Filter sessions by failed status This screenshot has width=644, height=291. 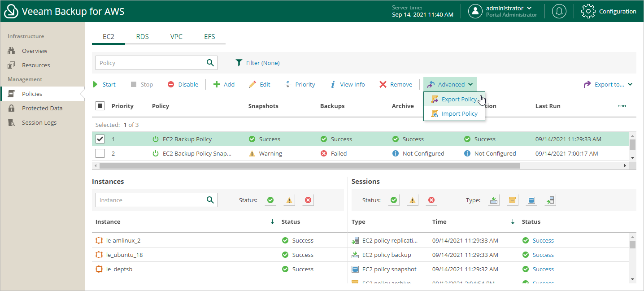(x=431, y=200)
